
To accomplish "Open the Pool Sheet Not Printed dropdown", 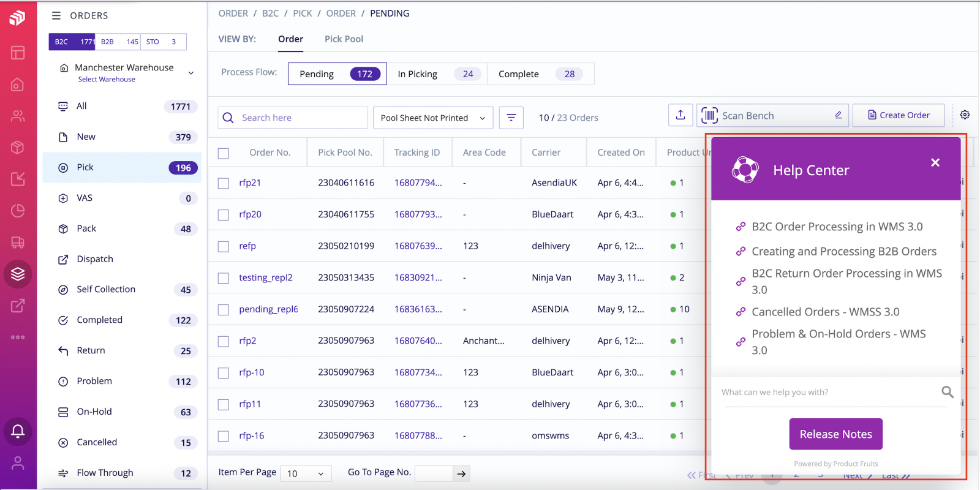I will [433, 118].
